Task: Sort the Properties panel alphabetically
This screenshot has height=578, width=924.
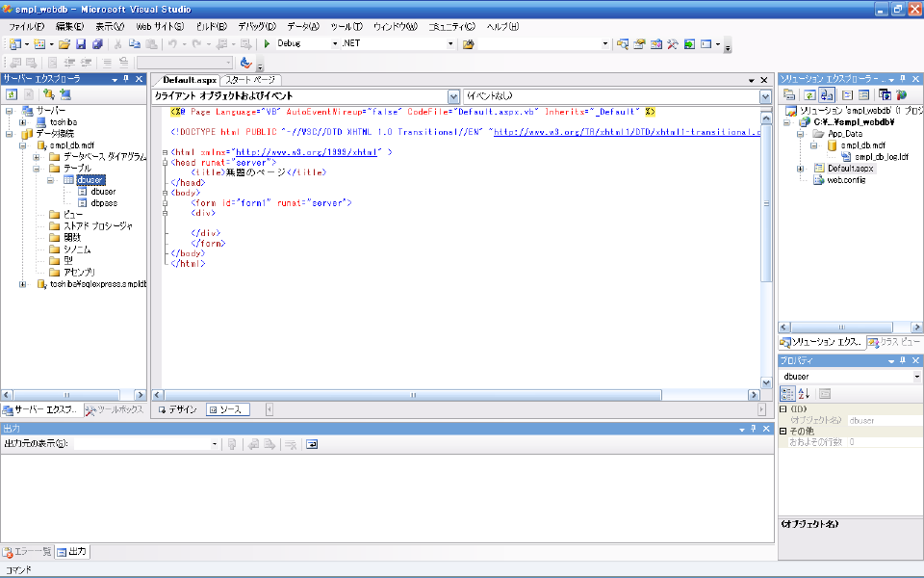Action: tap(804, 394)
